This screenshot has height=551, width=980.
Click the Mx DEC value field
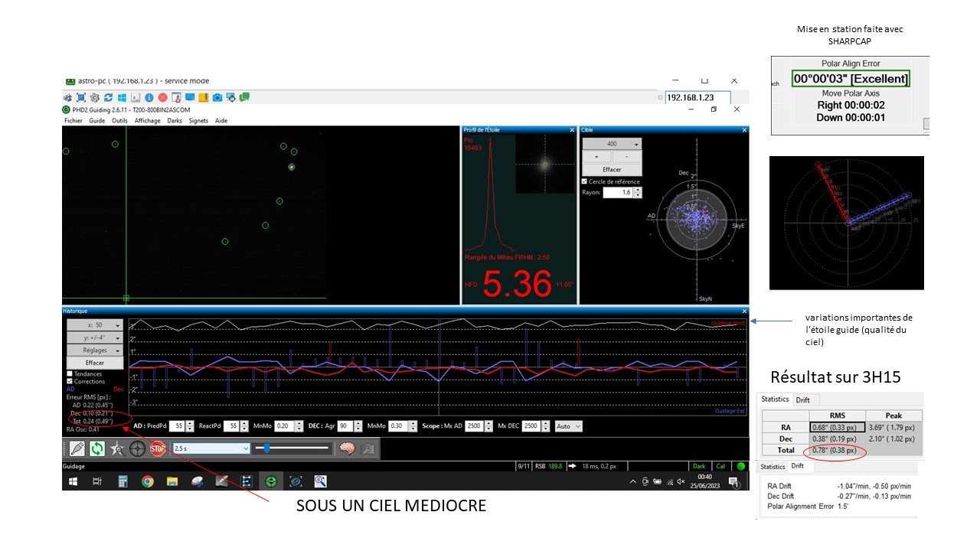pyautogui.click(x=531, y=426)
